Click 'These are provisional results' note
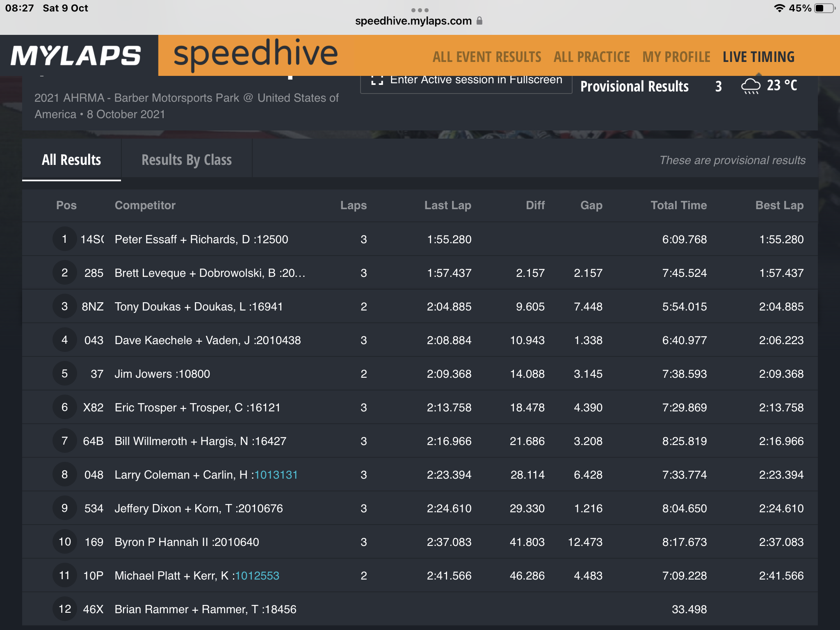The height and width of the screenshot is (630, 840). (733, 160)
